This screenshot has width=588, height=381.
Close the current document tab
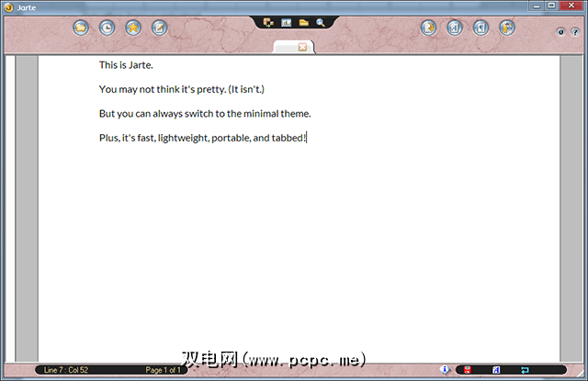pos(302,47)
